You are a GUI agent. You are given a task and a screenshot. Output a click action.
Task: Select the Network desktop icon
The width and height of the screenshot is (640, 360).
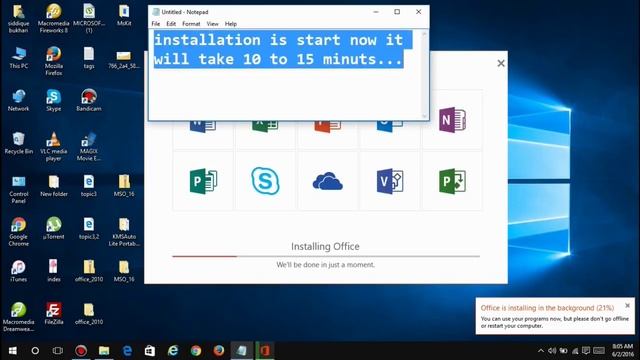click(x=18, y=100)
